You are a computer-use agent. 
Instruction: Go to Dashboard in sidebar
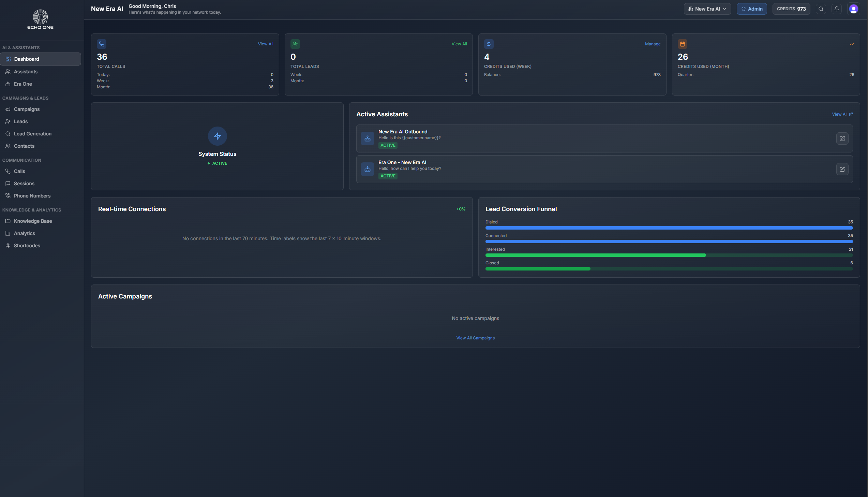point(41,59)
